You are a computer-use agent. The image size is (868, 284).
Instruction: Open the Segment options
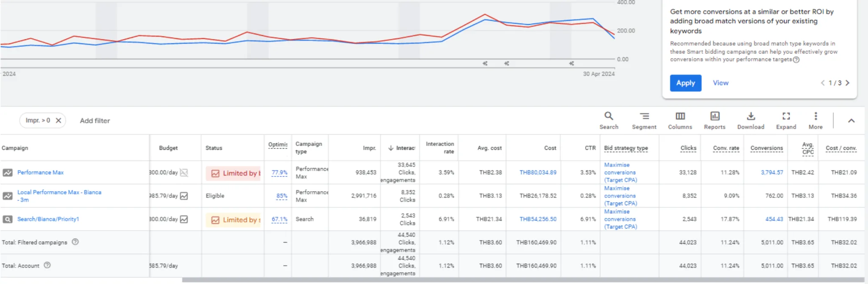click(644, 120)
